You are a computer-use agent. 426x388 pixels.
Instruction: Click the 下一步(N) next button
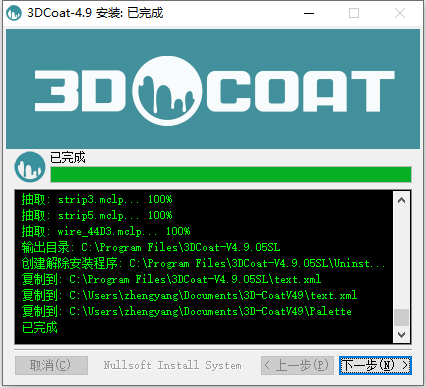(x=375, y=365)
